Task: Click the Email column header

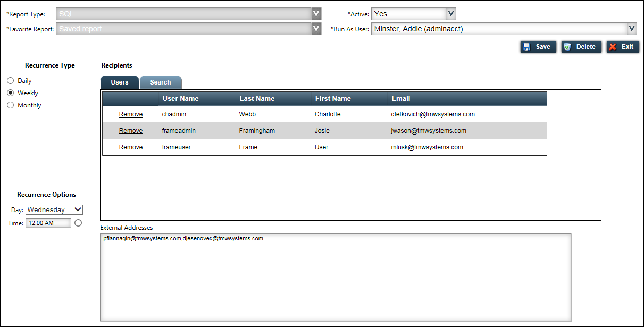Action: pyautogui.click(x=401, y=98)
